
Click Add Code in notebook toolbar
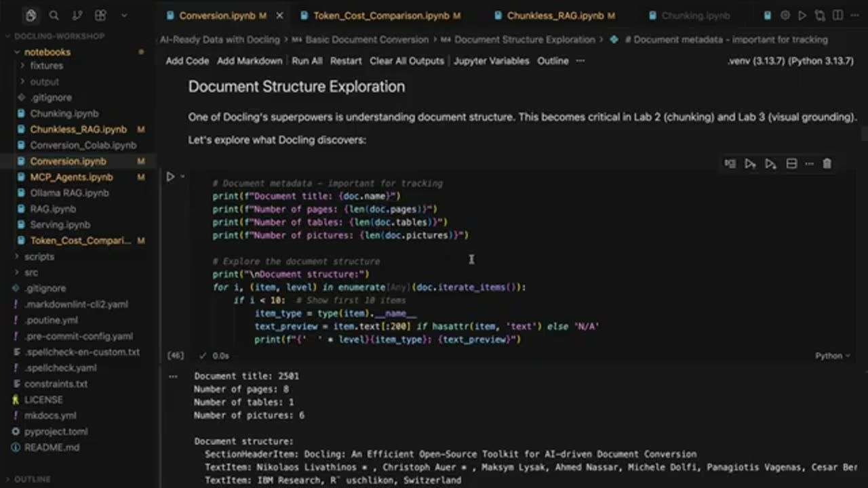[x=187, y=61]
